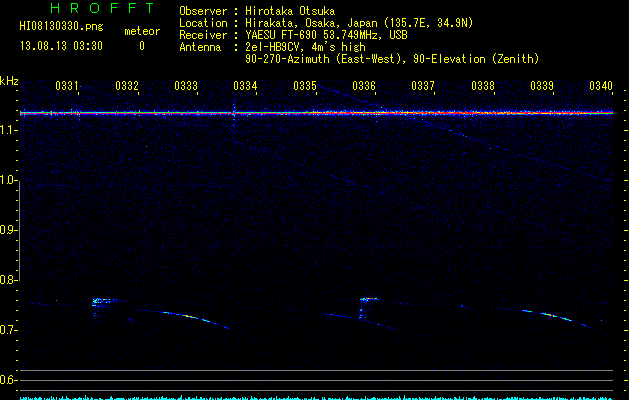
Task: Click the 0.6 kHz axis label
Action: tap(7, 380)
